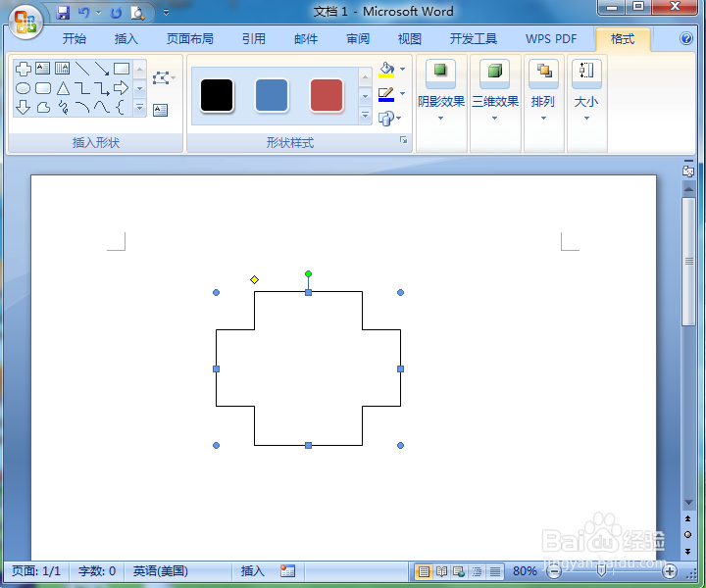The image size is (706, 588).
Task: Select the arrow line shape
Action: [102, 69]
